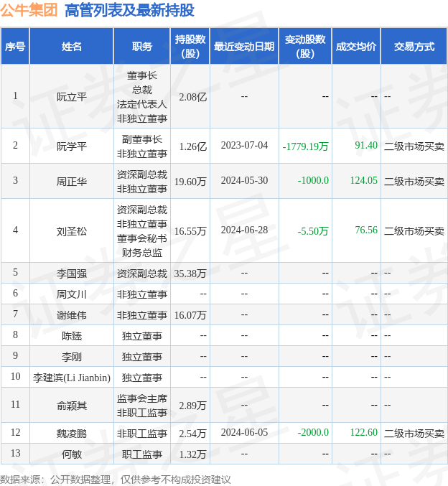Click the date 2024-06-28
448x486 pixels.
tap(244, 230)
